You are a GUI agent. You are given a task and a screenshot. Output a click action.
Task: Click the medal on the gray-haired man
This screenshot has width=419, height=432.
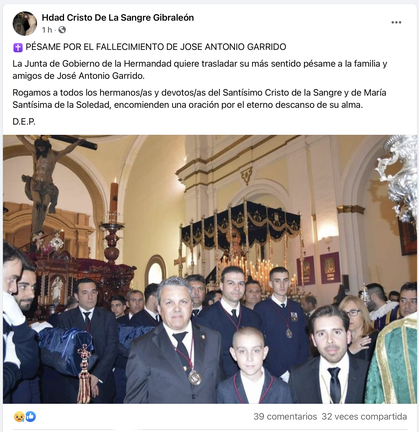[194, 377]
